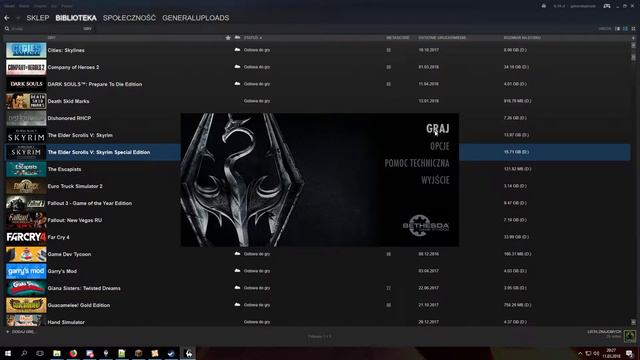Sort library by favorites star column
Viewport: 640px width, 360px height.
tap(228, 38)
